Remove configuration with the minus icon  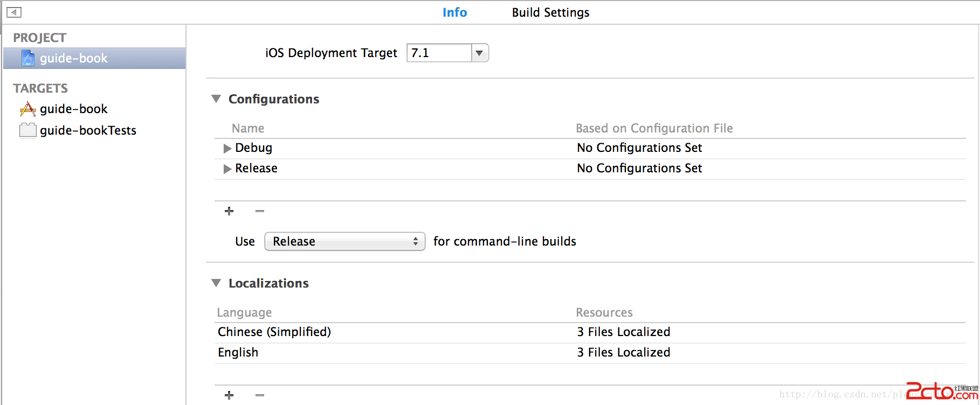pyautogui.click(x=260, y=211)
